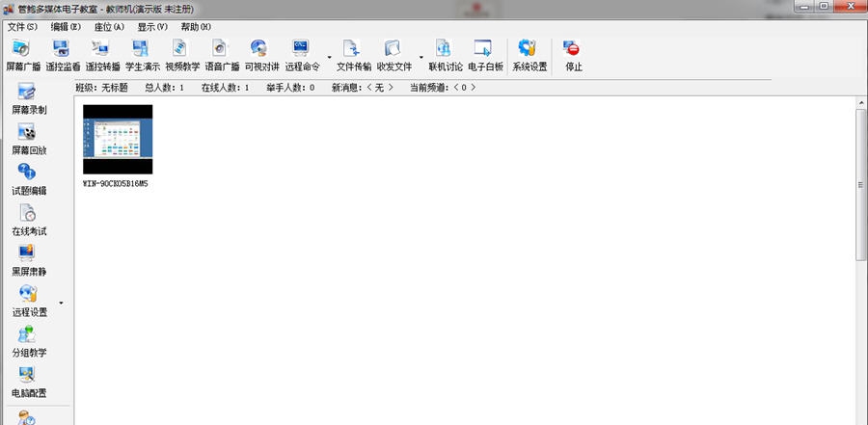
Task: Launch 电子白板 electronic whiteboard
Action: coord(485,56)
